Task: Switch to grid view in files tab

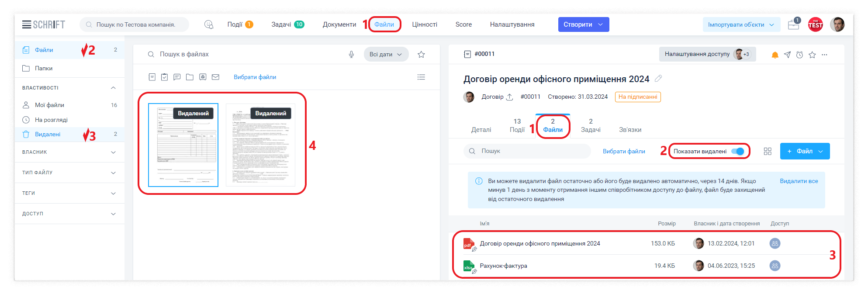Action: click(768, 151)
